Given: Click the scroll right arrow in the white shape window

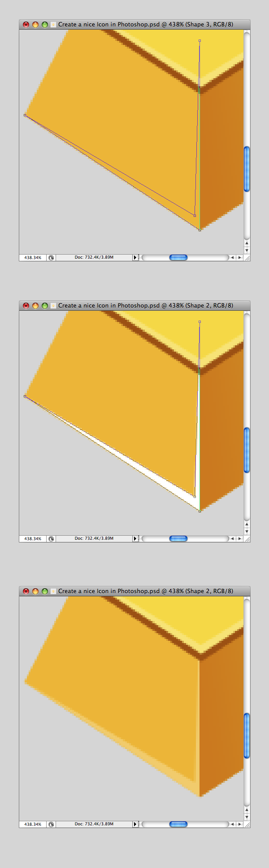Looking at the screenshot, I should point(240,539).
